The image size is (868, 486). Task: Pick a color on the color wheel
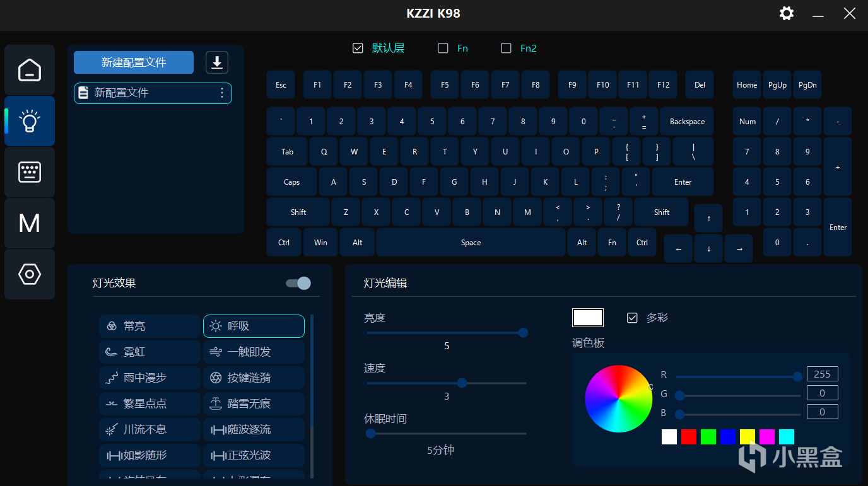pyautogui.click(x=618, y=399)
